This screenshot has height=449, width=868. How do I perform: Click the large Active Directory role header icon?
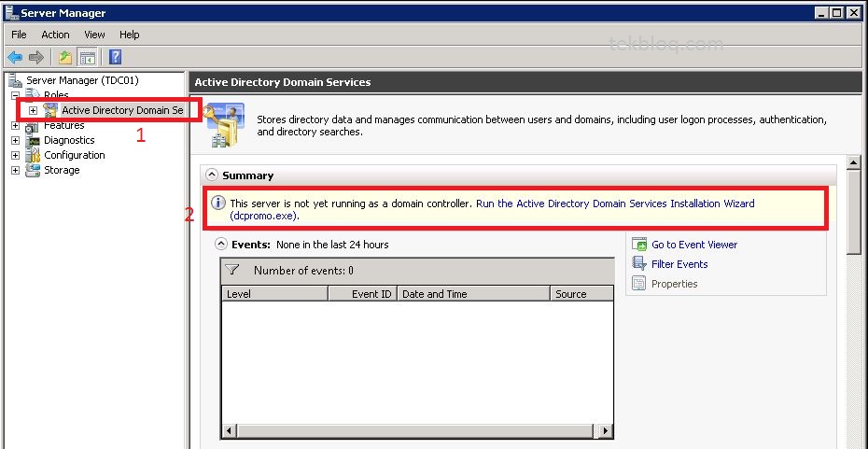coord(224,125)
